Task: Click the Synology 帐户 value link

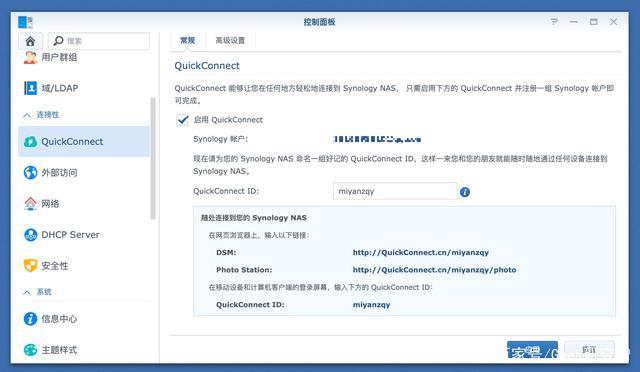Action: coord(377,139)
